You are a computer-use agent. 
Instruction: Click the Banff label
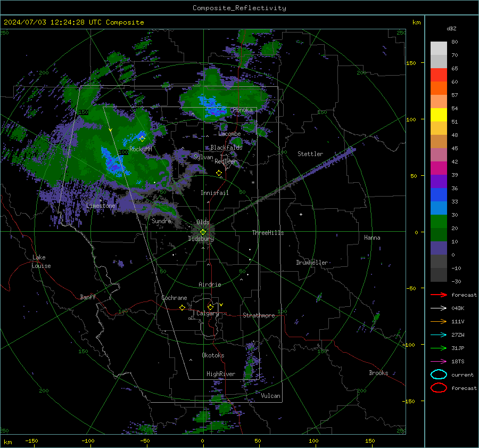pyautogui.click(x=88, y=297)
